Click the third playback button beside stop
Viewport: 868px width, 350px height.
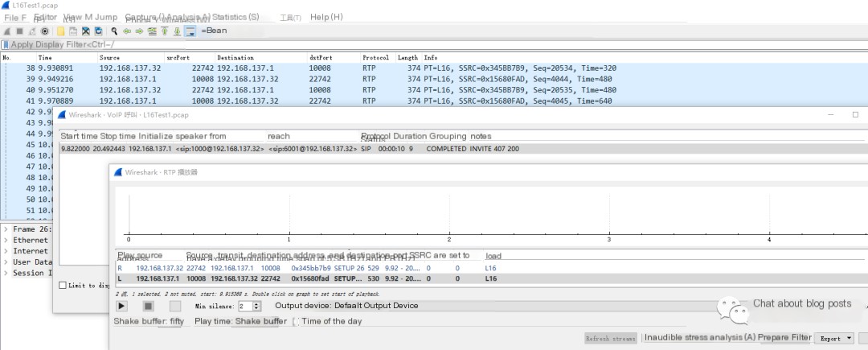175,306
